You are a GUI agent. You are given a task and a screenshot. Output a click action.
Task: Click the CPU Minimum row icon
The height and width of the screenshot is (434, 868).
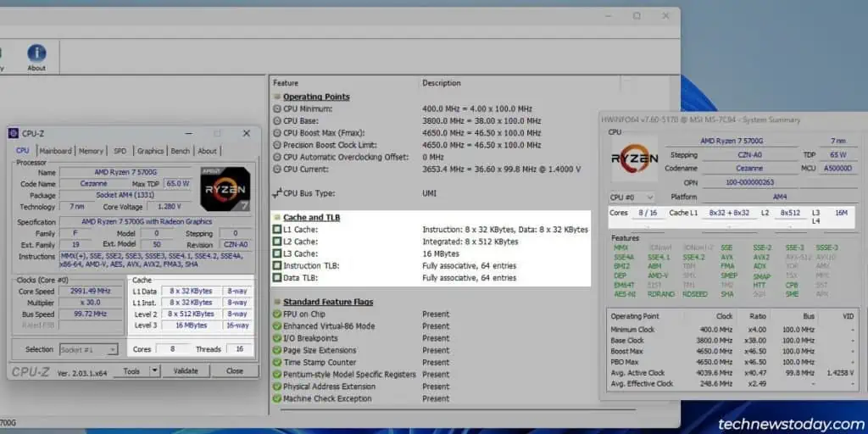pyautogui.click(x=277, y=109)
